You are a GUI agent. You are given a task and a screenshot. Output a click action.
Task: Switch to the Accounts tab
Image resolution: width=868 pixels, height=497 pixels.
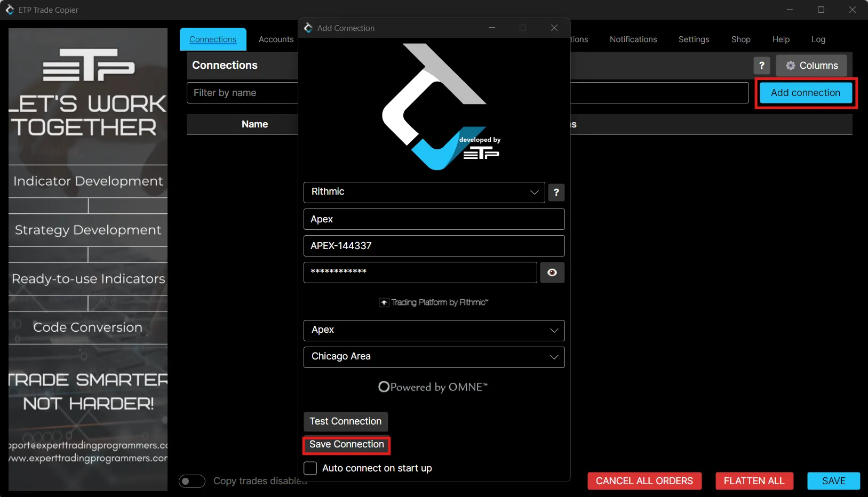(x=276, y=39)
